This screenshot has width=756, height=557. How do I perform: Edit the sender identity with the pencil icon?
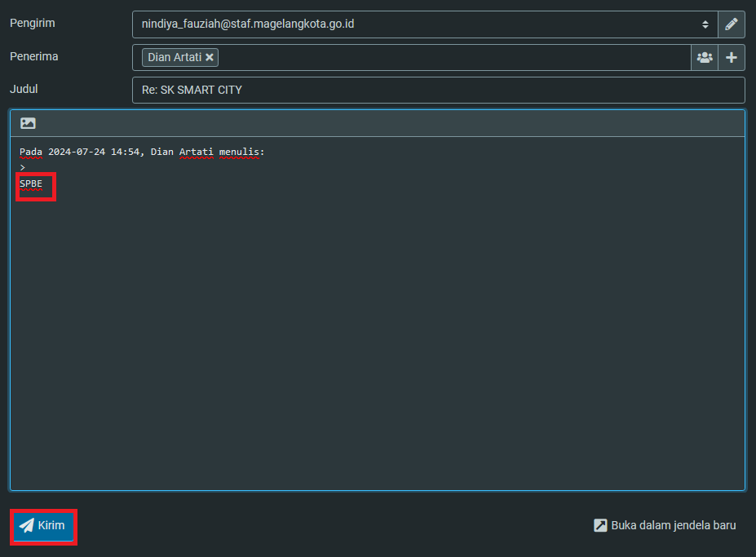point(731,24)
